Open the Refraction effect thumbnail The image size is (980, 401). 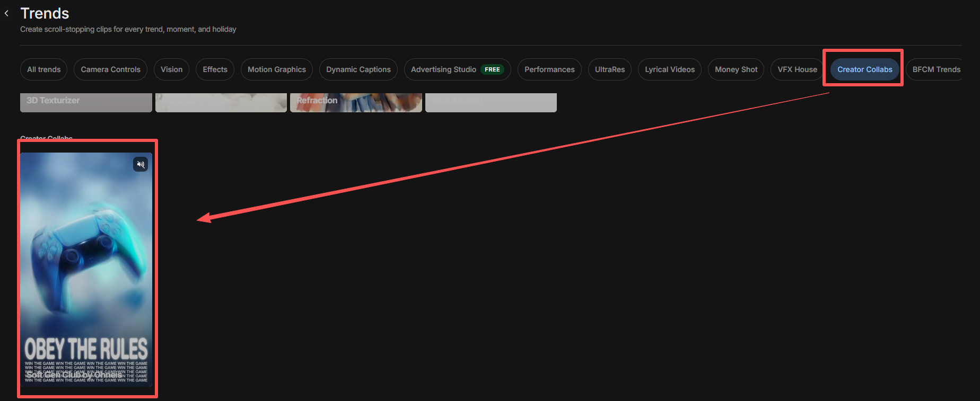(x=356, y=102)
